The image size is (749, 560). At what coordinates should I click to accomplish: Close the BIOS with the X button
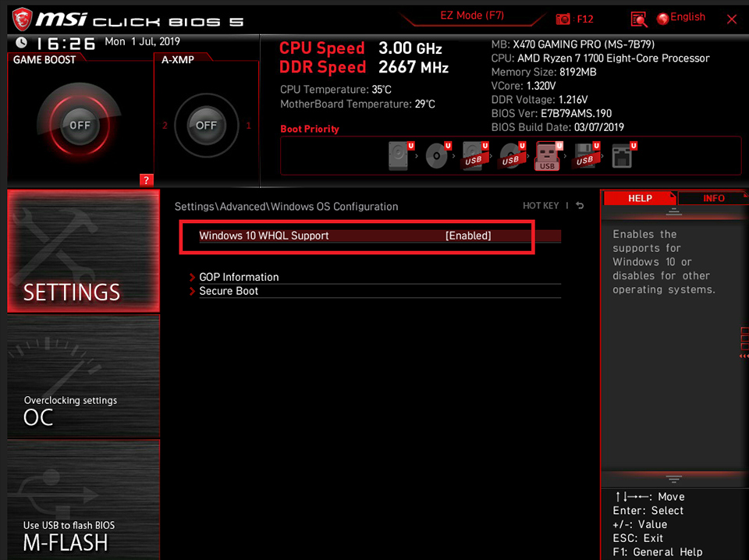pos(731,19)
